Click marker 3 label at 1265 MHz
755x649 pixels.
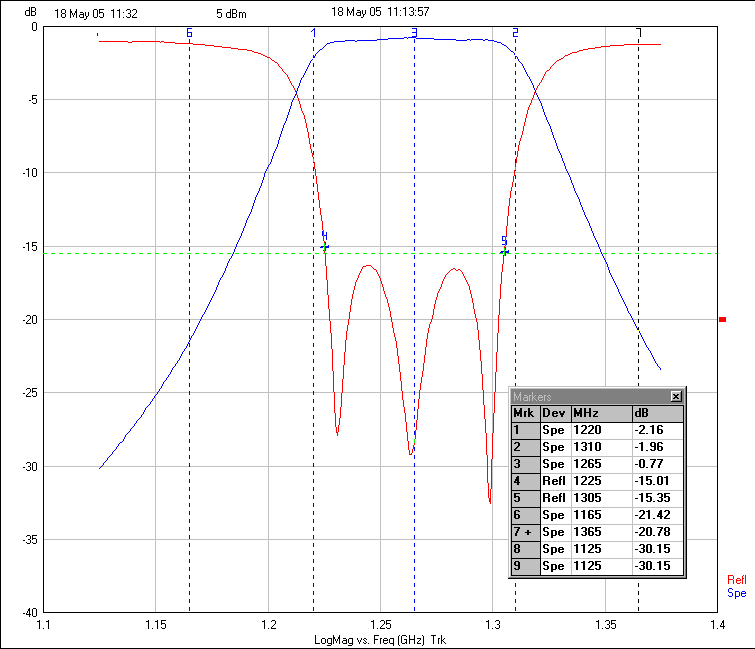point(415,33)
